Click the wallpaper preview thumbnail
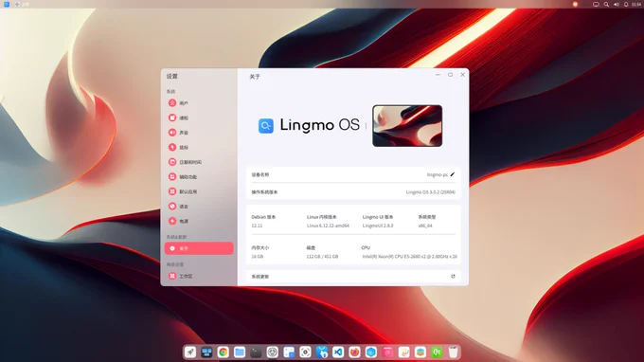Image resolution: width=644 pixels, height=362 pixels. click(x=407, y=126)
